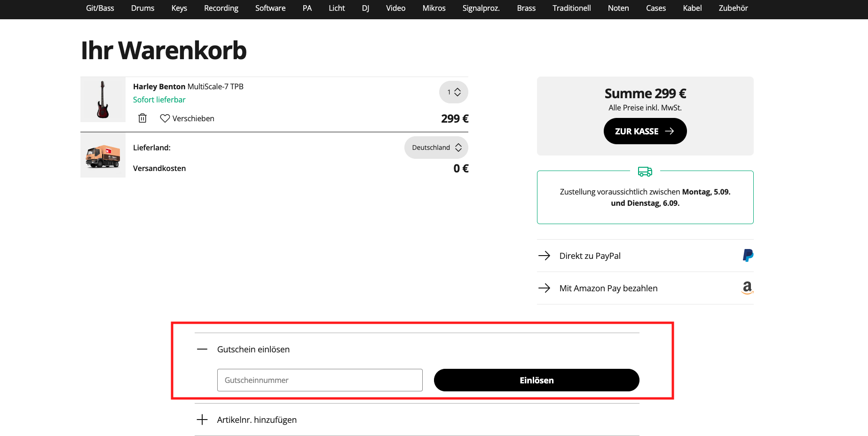
Task: Choose Direkt zu PayPal
Action: [645, 256]
